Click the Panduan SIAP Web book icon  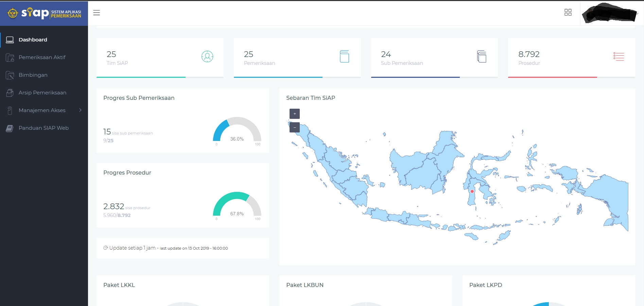pyautogui.click(x=10, y=128)
